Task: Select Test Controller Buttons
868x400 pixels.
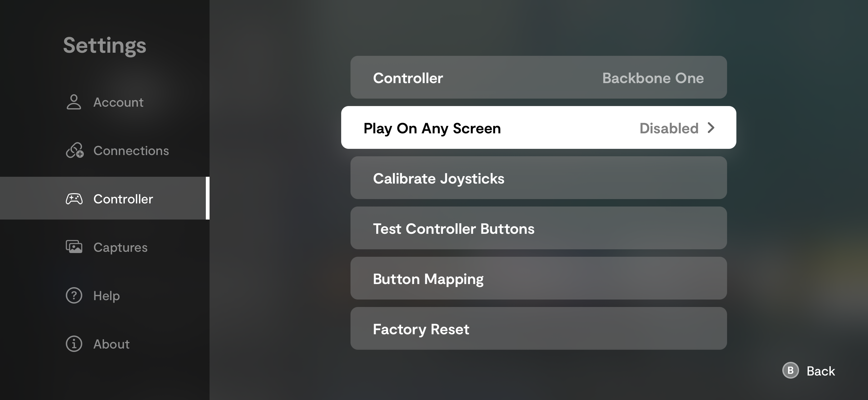Action: point(538,228)
